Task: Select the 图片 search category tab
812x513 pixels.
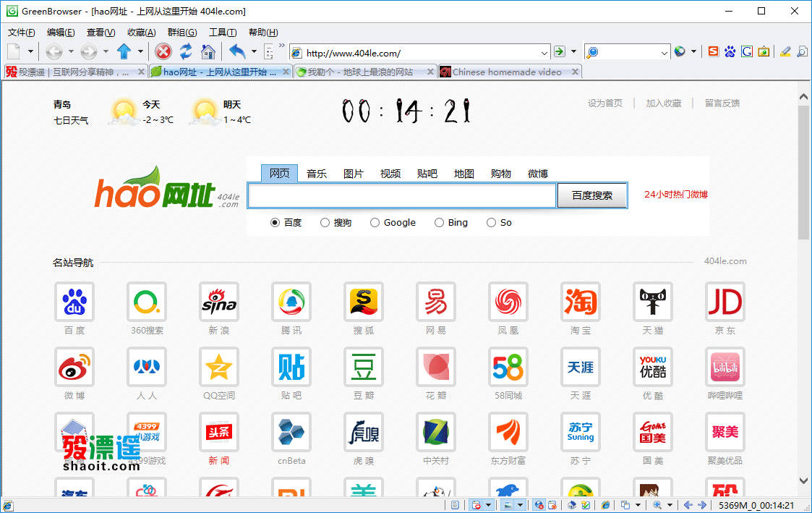Action: (x=353, y=174)
